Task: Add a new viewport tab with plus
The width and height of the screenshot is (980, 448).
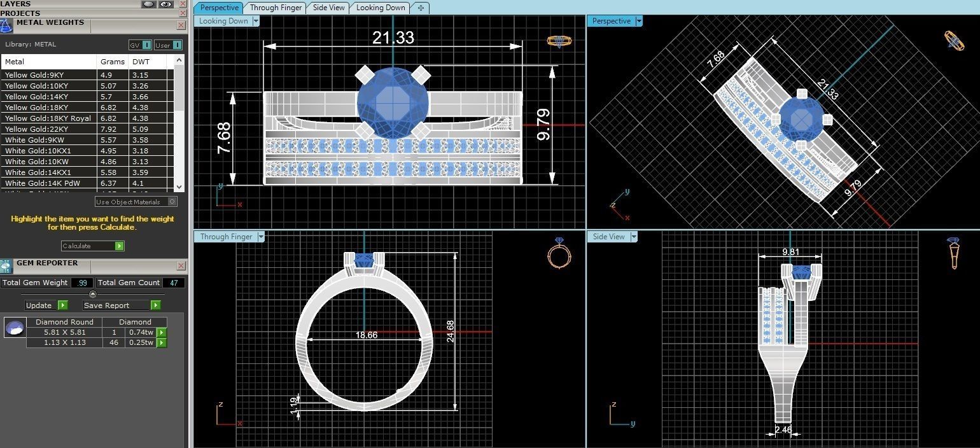Action: pyautogui.click(x=421, y=8)
